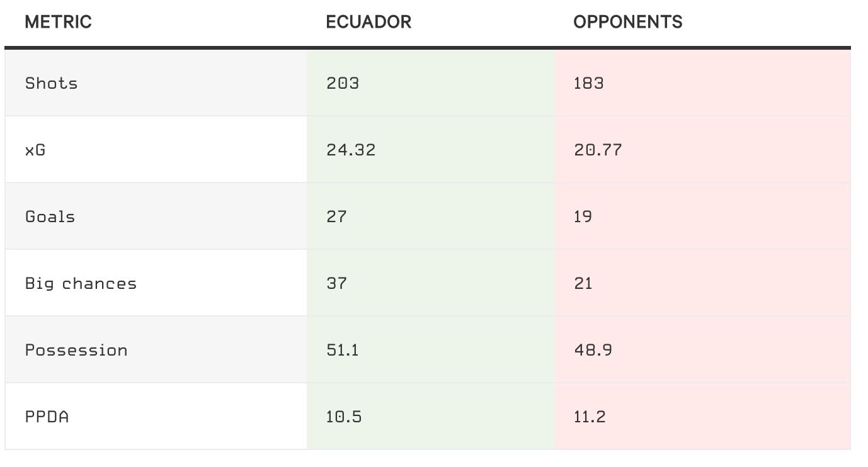Click the OPPONENTS column header

point(627,22)
